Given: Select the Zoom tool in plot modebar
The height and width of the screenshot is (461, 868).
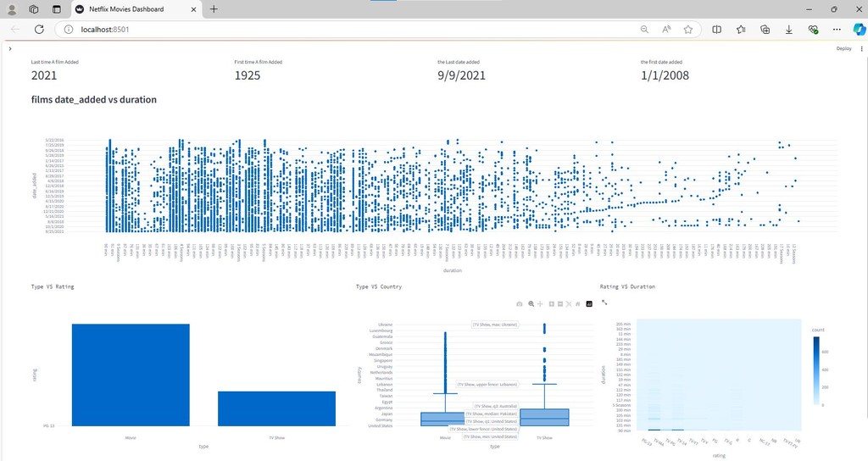Looking at the screenshot, I should click(531, 304).
